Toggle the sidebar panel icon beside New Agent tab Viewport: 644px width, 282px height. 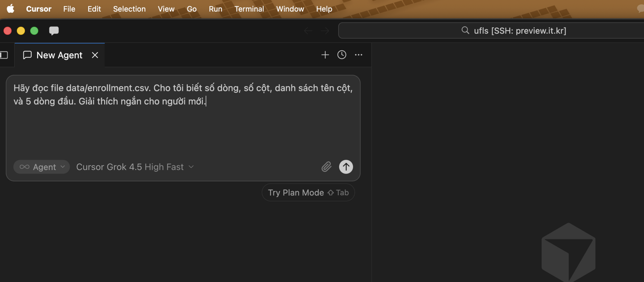[x=4, y=55]
